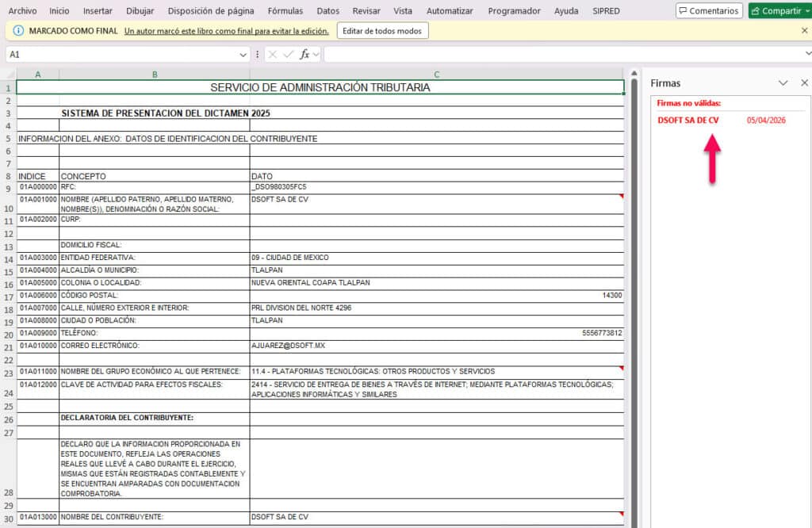Open the SIPRED ribbon tab
812x528 pixels.
(607, 11)
